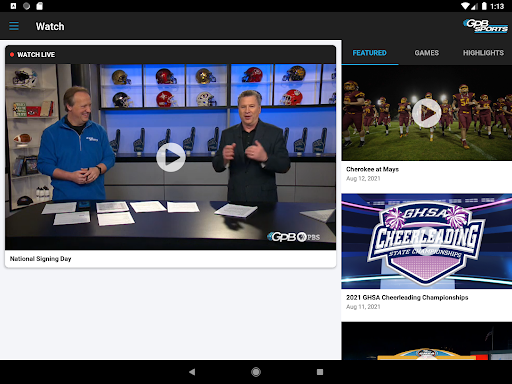Click the National Signing Day title
The width and height of the screenshot is (512, 384).
coord(40,259)
